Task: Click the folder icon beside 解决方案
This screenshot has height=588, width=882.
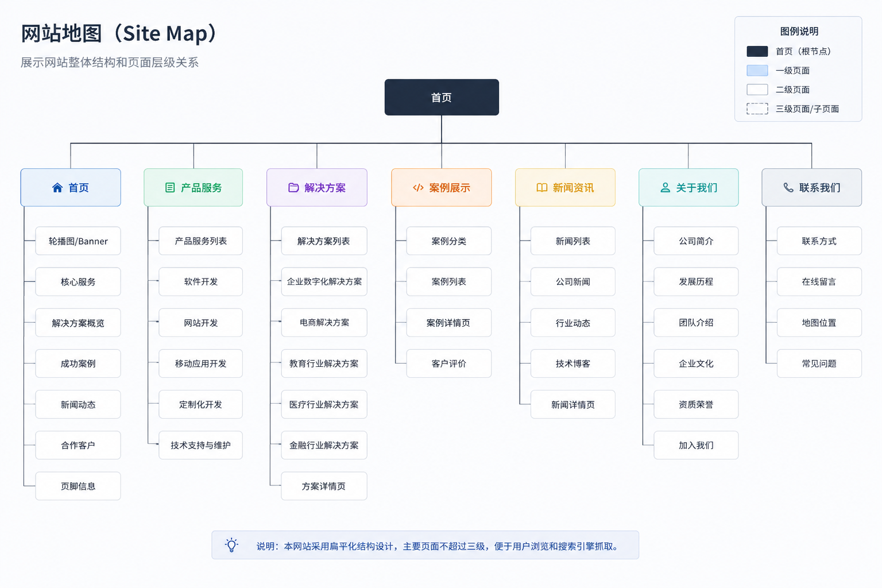Action: coord(293,188)
